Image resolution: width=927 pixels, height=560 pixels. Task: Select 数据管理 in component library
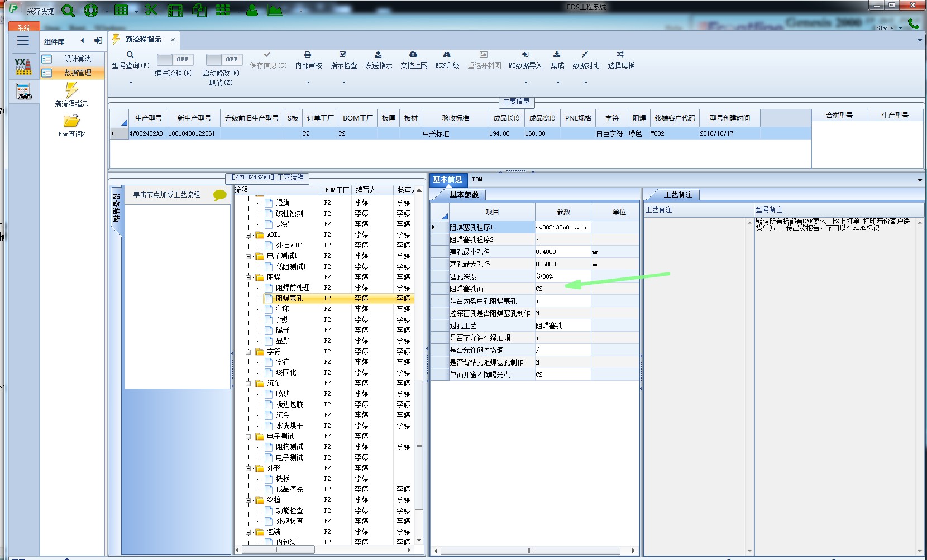coord(73,73)
